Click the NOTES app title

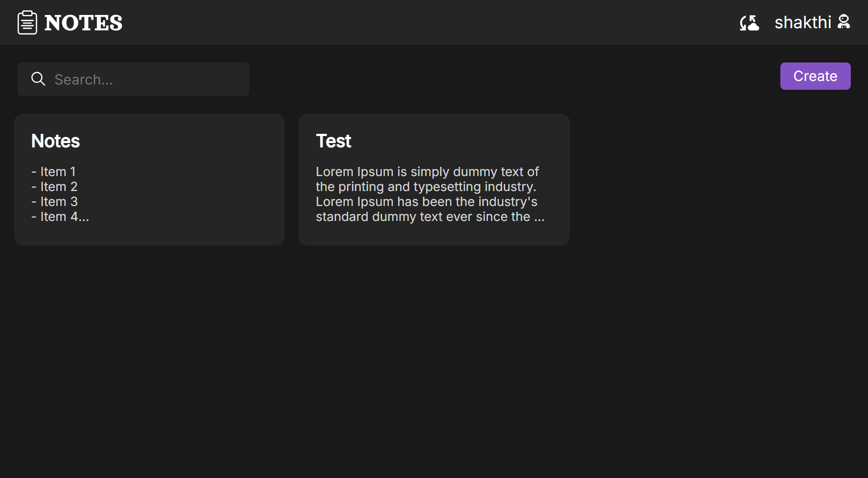pos(83,23)
